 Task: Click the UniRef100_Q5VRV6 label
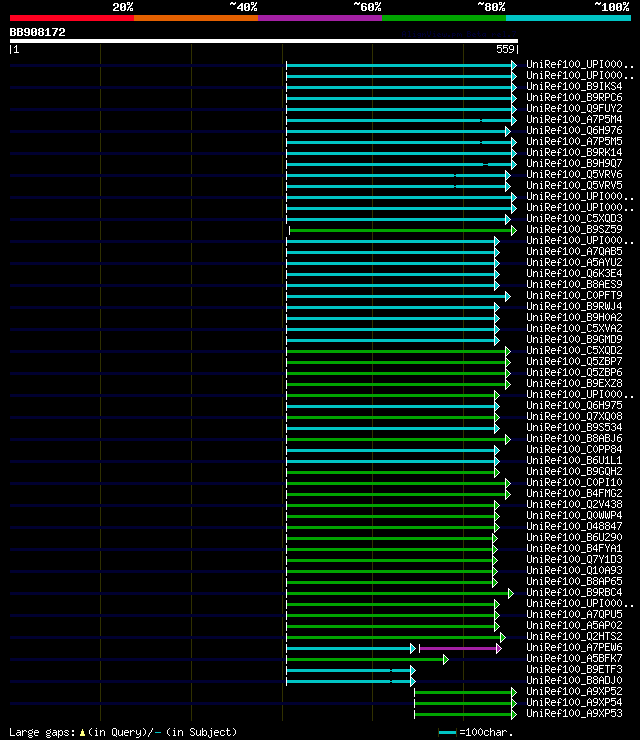574,174
